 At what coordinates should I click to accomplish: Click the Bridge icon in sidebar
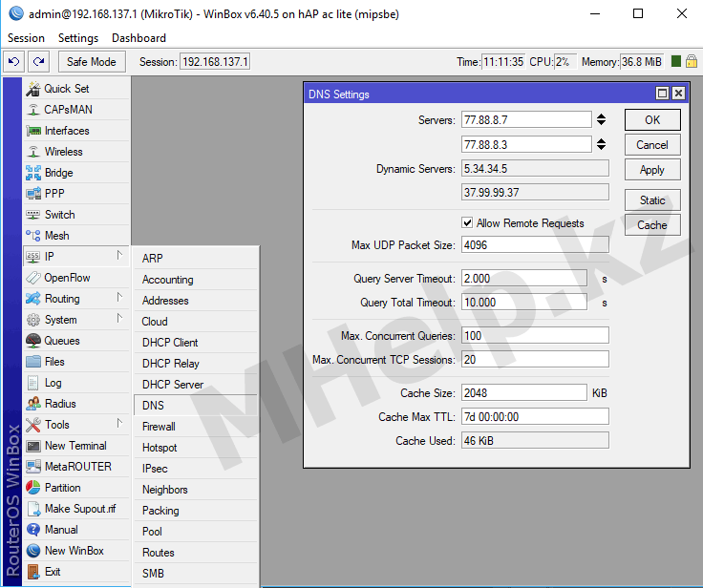click(33, 173)
